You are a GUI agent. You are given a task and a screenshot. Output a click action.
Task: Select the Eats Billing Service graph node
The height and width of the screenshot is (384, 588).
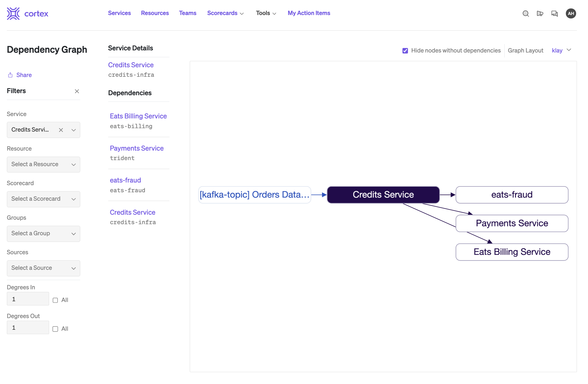512,252
